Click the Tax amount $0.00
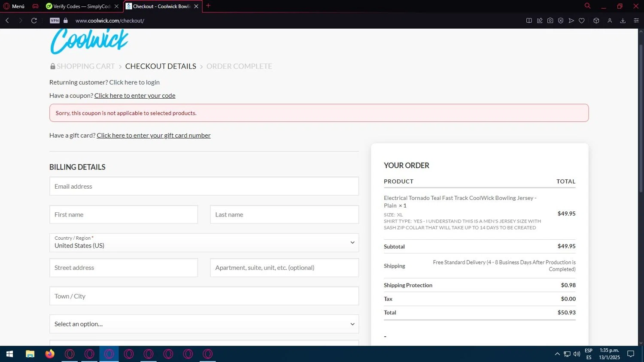Viewport: 644px width, 362px height. click(568, 299)
